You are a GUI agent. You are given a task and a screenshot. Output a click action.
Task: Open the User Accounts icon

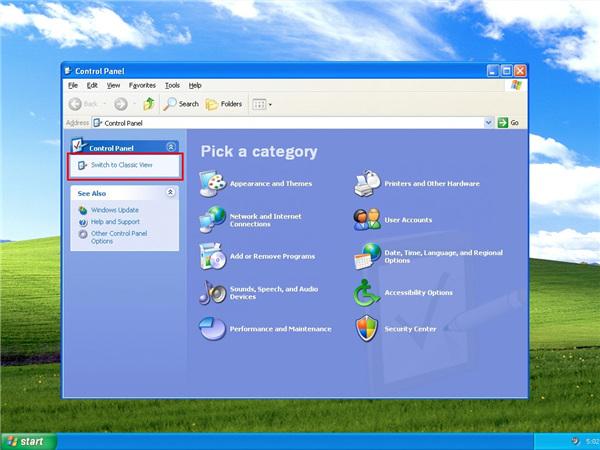(367, 219)
